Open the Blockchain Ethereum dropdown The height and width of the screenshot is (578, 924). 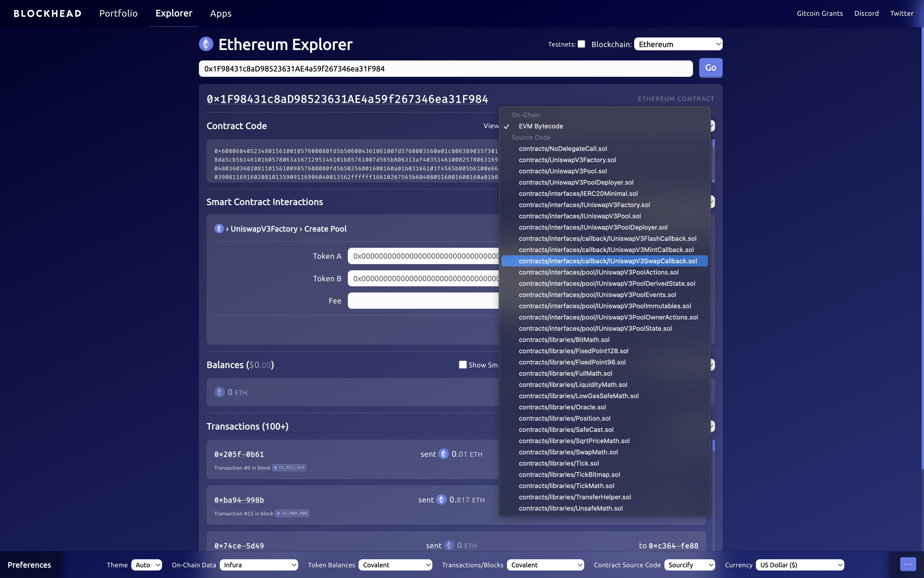pyautogui.click(x=678, y=44)
